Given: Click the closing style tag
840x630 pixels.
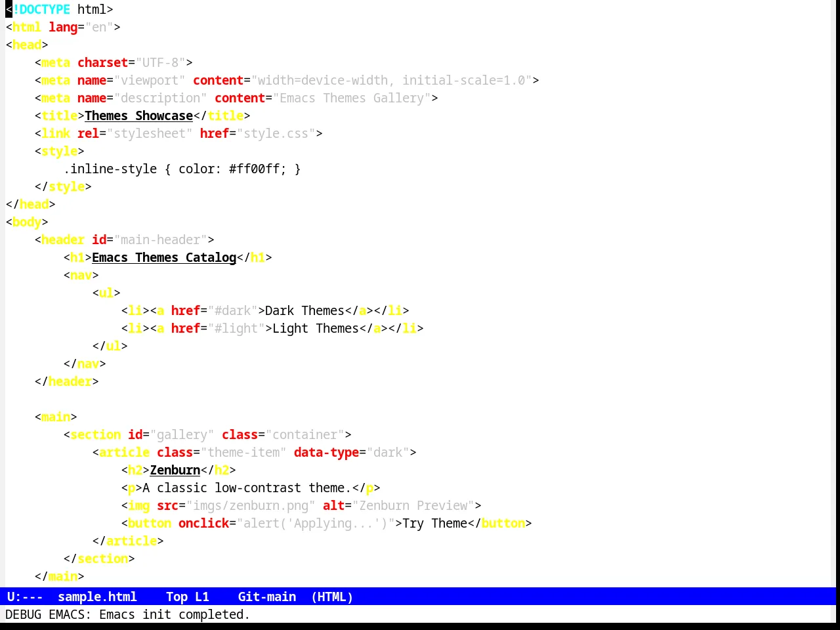Looking at the screenshot, I should 63,186.
